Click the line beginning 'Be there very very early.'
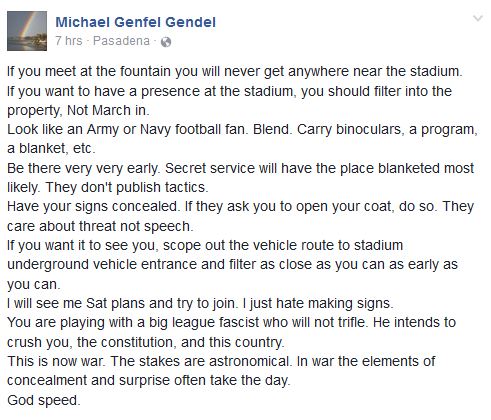 coord(240,168)
